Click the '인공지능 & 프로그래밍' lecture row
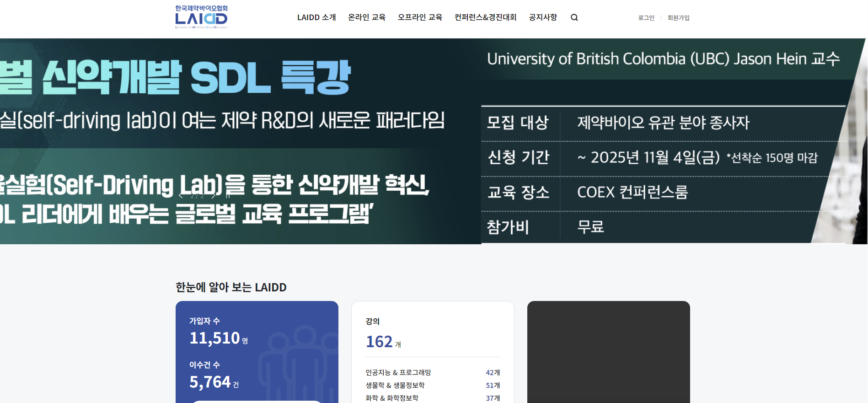Viewport: 868px width, 403px height. pyautogui.click(x=433, y=373)
